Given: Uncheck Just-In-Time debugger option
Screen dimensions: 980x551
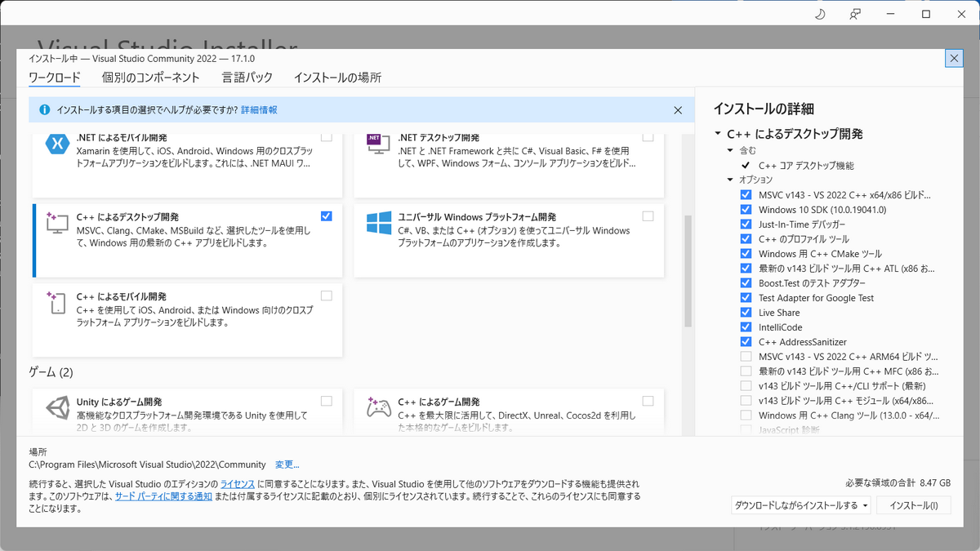Looking at the screenshot, I should (746, 224).
